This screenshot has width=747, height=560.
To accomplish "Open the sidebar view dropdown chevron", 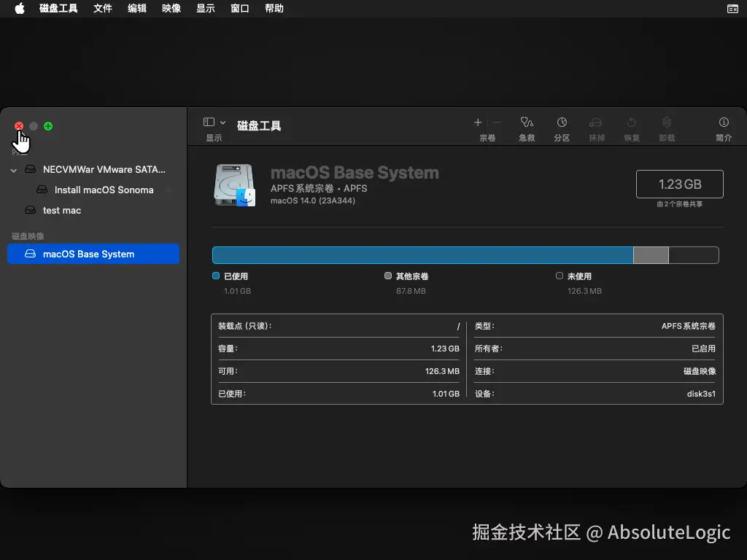I will [222, 122].
